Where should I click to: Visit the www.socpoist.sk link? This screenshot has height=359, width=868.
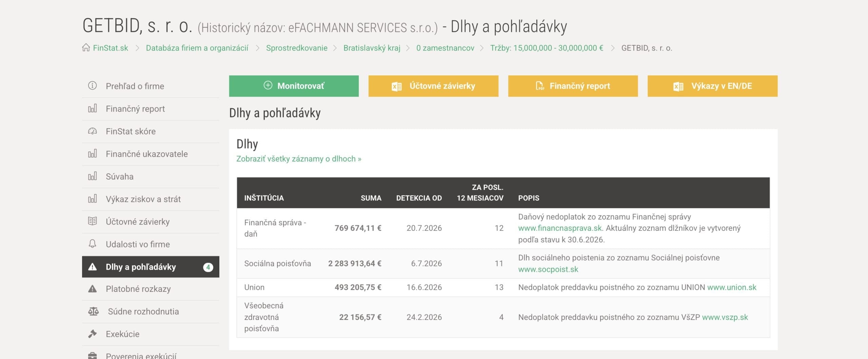point(548,269)
